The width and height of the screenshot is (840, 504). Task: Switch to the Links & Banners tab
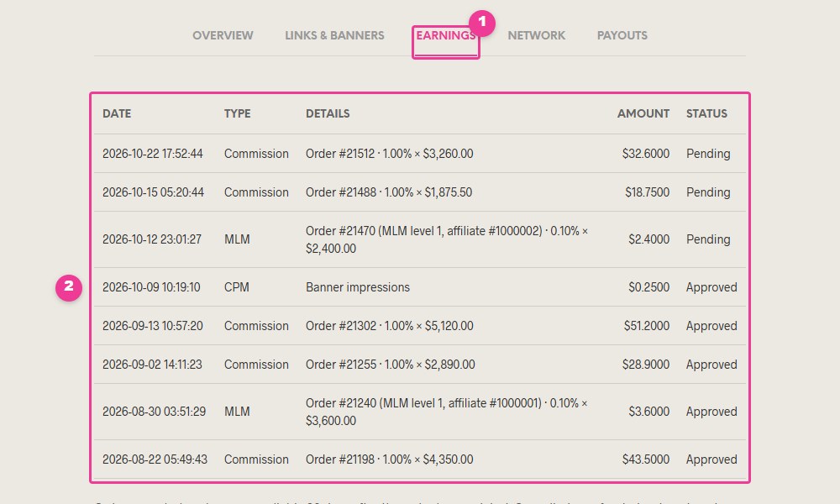pyautogui.click(x=334, y=35)
